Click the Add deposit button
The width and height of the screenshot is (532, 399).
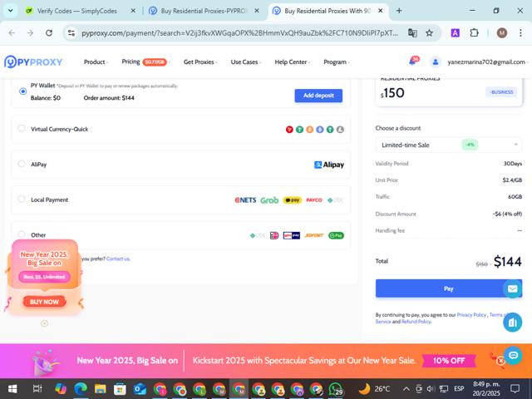(x=318, y=96)
